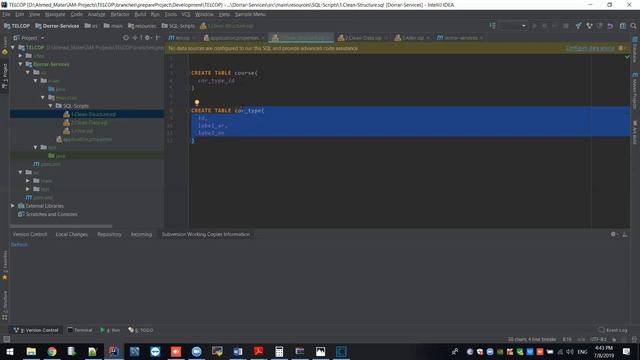
Task: Toggle the TODO tool window at bottom
Action: (141, 330)
